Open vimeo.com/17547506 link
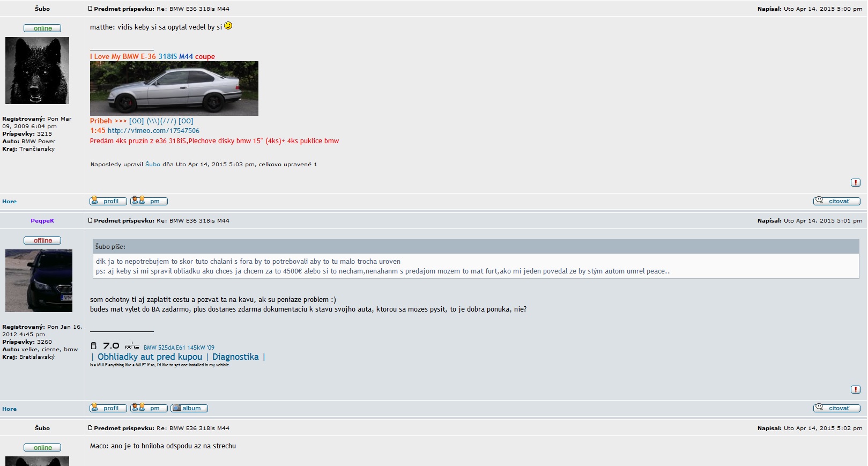The image size is (868, 466). coord(153,130)
